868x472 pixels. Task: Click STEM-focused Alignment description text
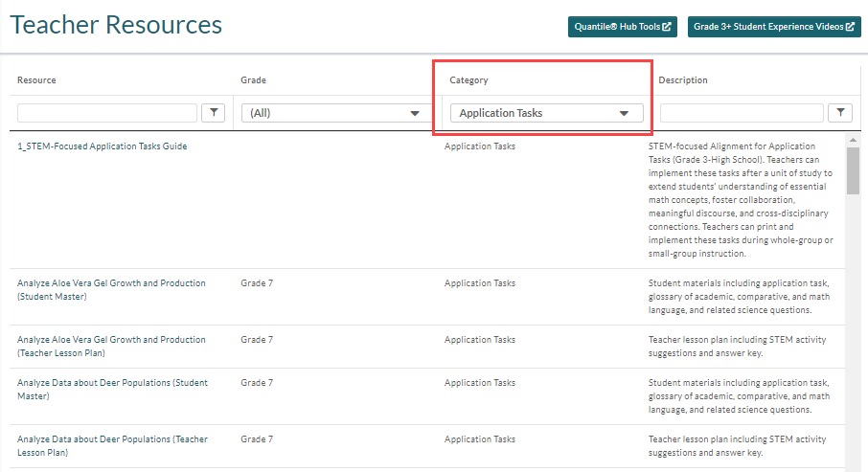coord(741,200)
